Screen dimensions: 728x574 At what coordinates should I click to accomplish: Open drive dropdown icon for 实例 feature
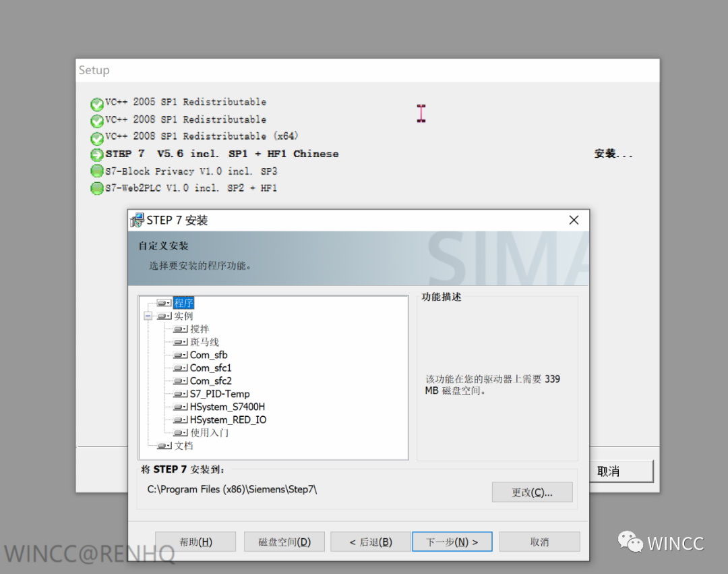(164, 316)
